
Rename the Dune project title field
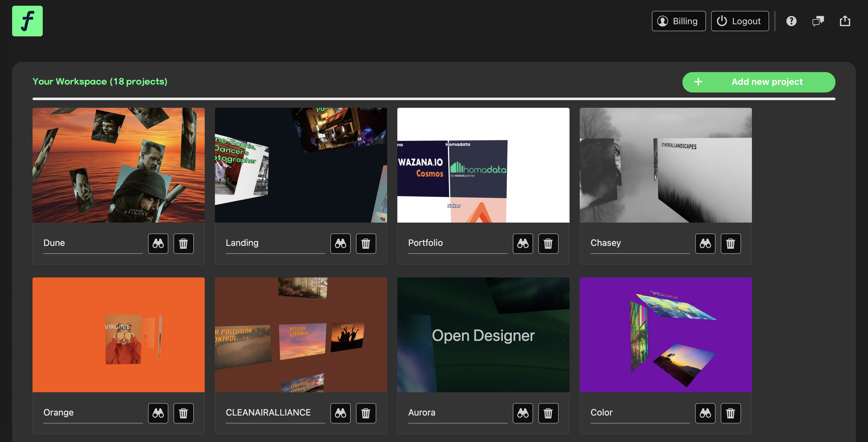pos(93,243)
